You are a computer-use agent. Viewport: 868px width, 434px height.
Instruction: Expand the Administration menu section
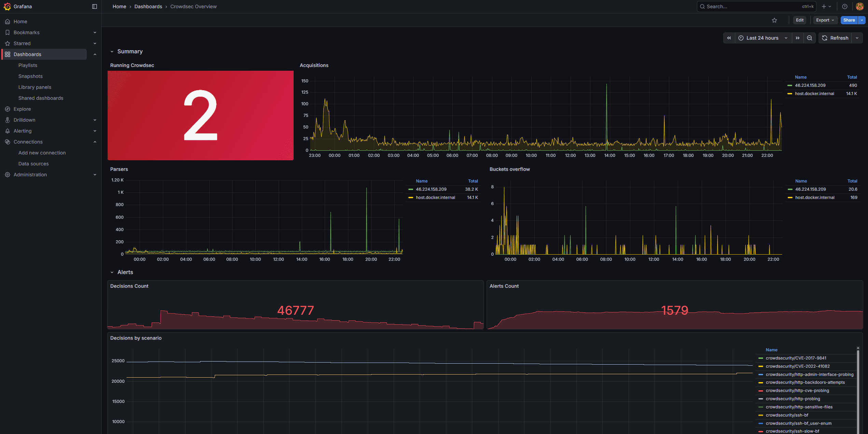95,175
